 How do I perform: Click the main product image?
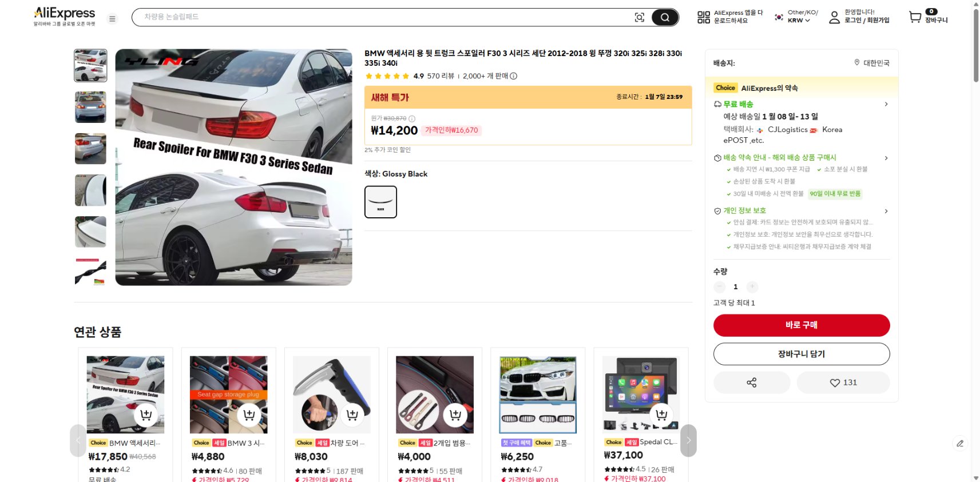click(x=233, y=167)
